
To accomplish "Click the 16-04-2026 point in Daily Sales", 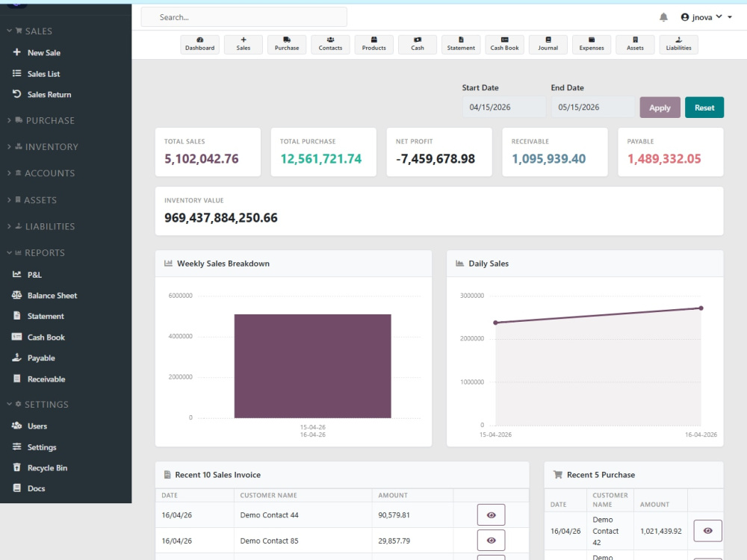I will (x=701, y=308).
